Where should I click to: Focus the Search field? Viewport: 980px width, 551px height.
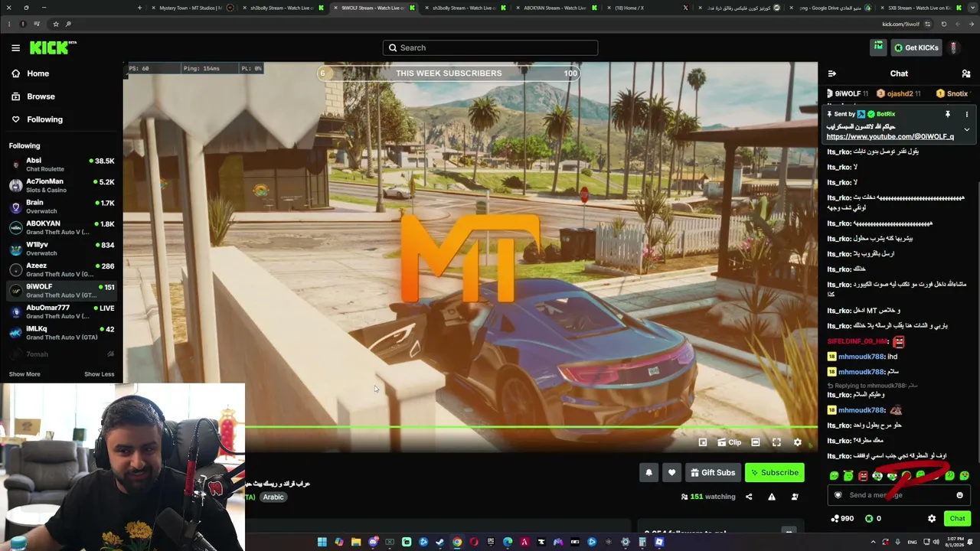490,47
